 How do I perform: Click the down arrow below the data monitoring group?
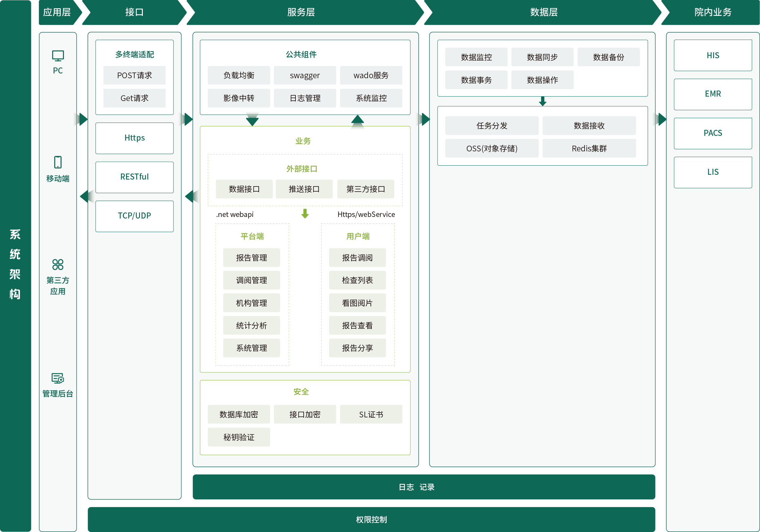(x=542, y=101)
